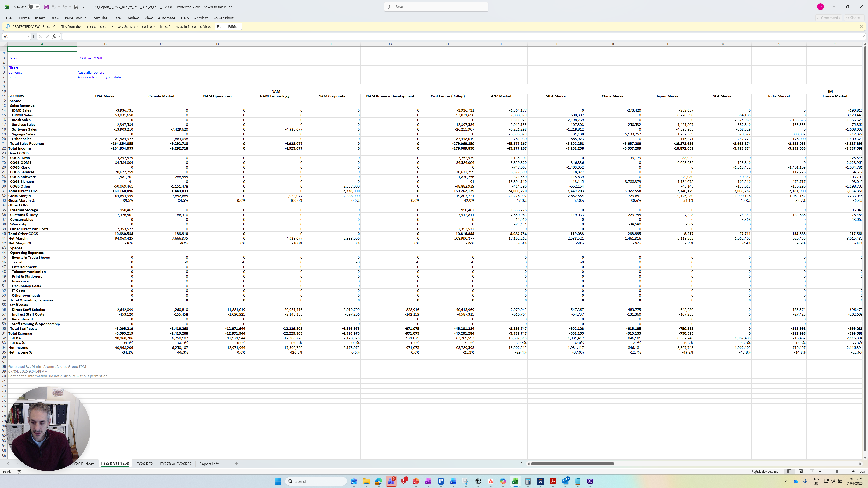The image size is (868, 488).
Task: Switch to Page Layout view icon
Action: (801, 472)
